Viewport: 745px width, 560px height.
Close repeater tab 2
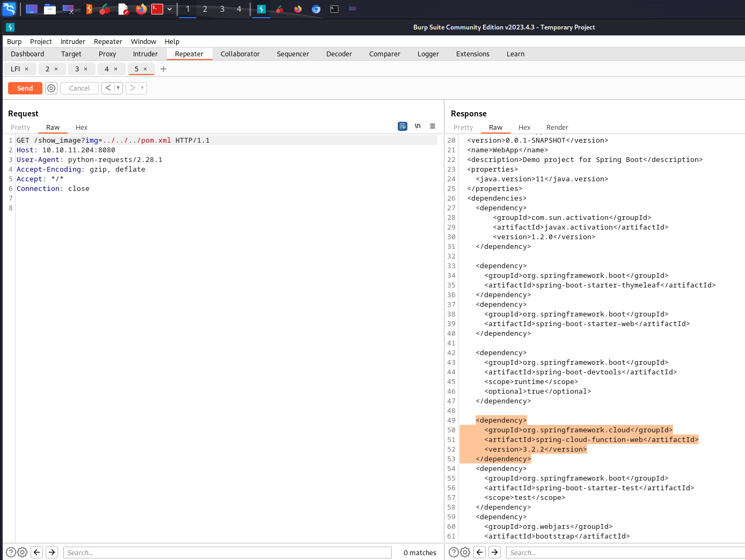click(56, 69)
